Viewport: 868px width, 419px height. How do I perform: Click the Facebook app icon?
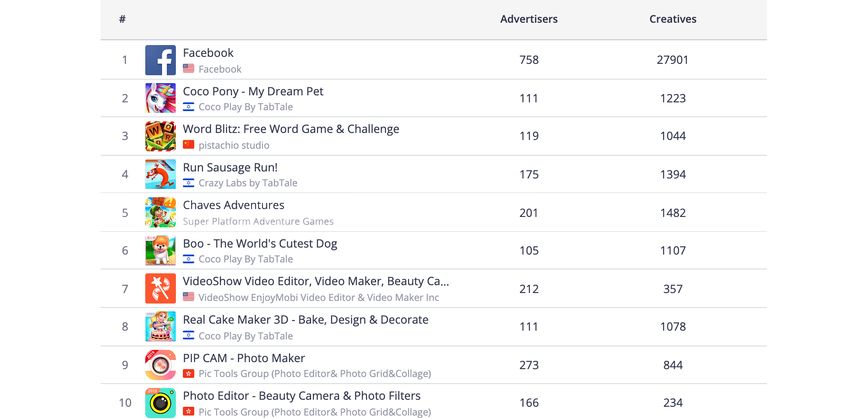161,60
